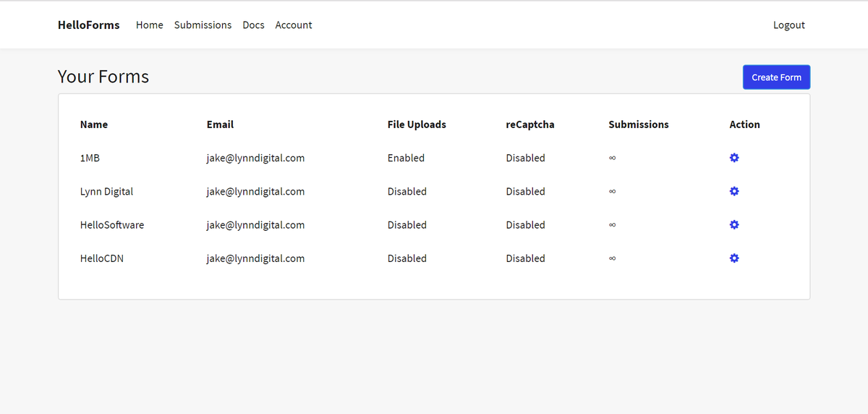Screen dimensions: 868x414
Task: Open the Submissions nav item
Action: (203, 25)
